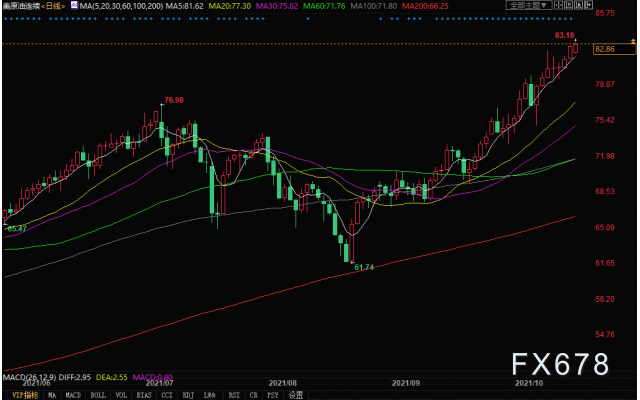Click the MA60:71.76 value
The image size is (640, 400).
pyautogui.click(x=324, y=6)
